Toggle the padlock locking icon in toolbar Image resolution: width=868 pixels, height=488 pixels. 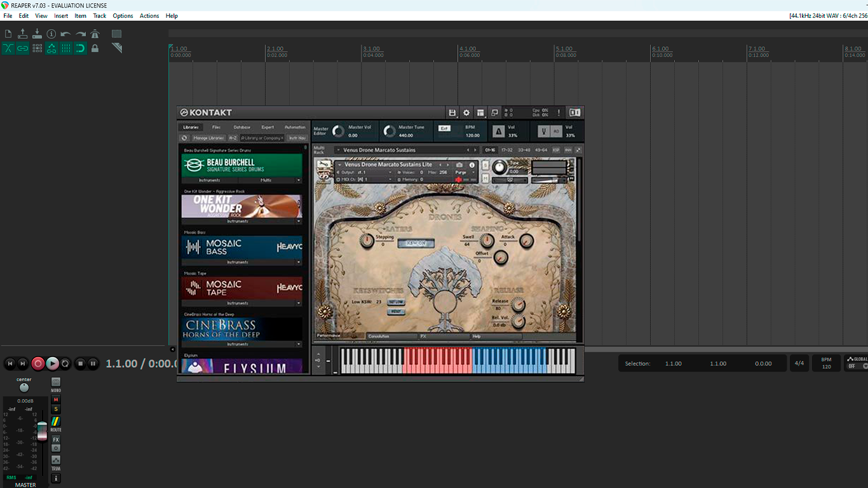click(x=95, y=48)
